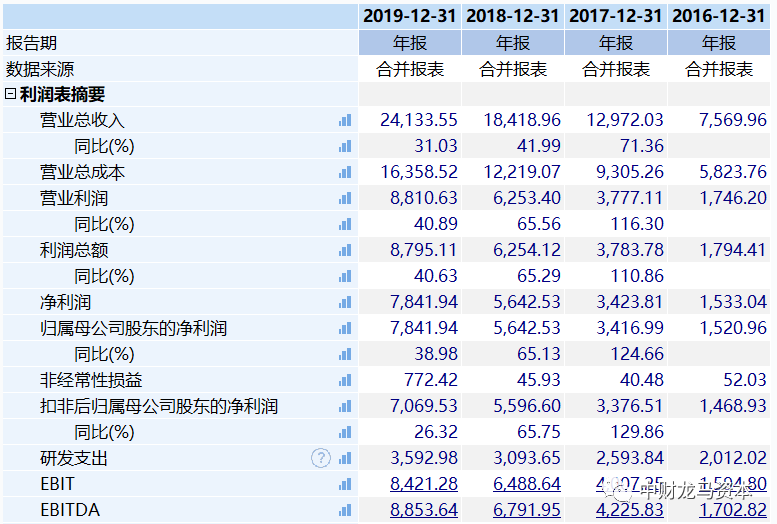777x524 pixels.
Task: Select the 非经常性损益 row label
Action: 91,380
